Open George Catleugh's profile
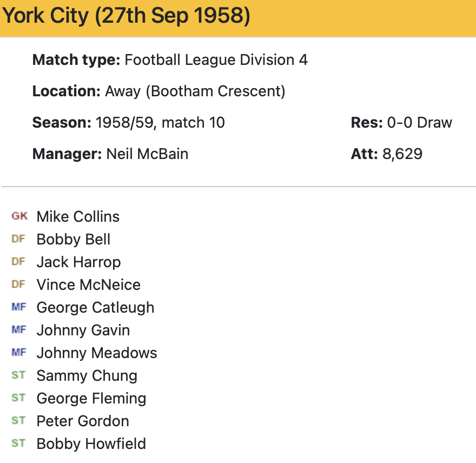This screenshot has height=463, width=476. pos(95,308)
